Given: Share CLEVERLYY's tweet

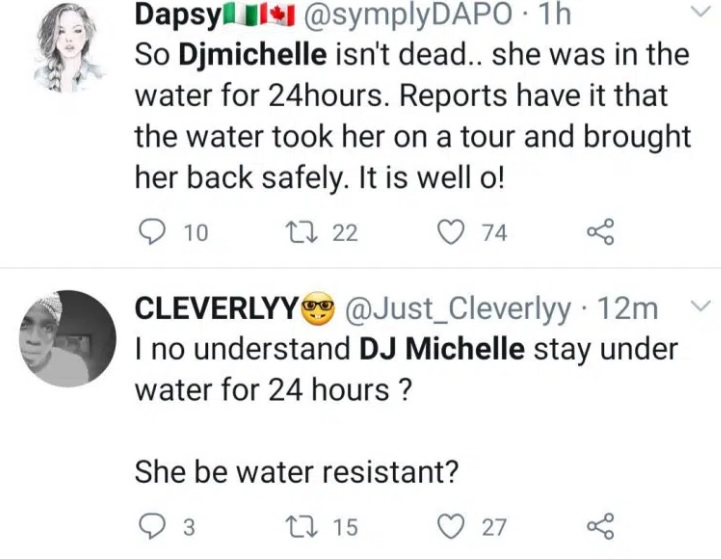Looking at the screenshot, I should [x=599, y=527].
